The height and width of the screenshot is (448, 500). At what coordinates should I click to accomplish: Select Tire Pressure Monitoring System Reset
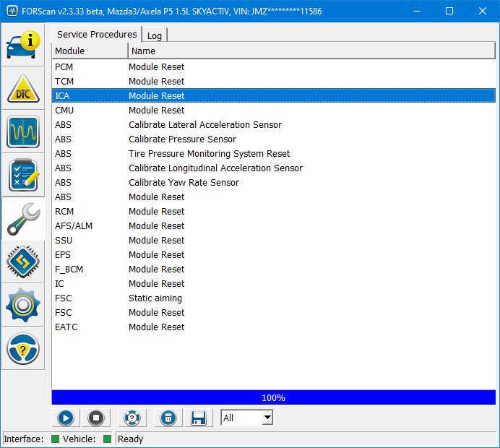coord(274,154)
